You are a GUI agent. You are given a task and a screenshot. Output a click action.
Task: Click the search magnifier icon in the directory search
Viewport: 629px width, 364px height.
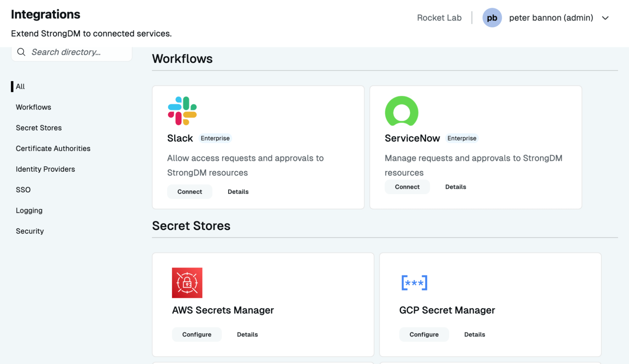(x=21, y=52)
